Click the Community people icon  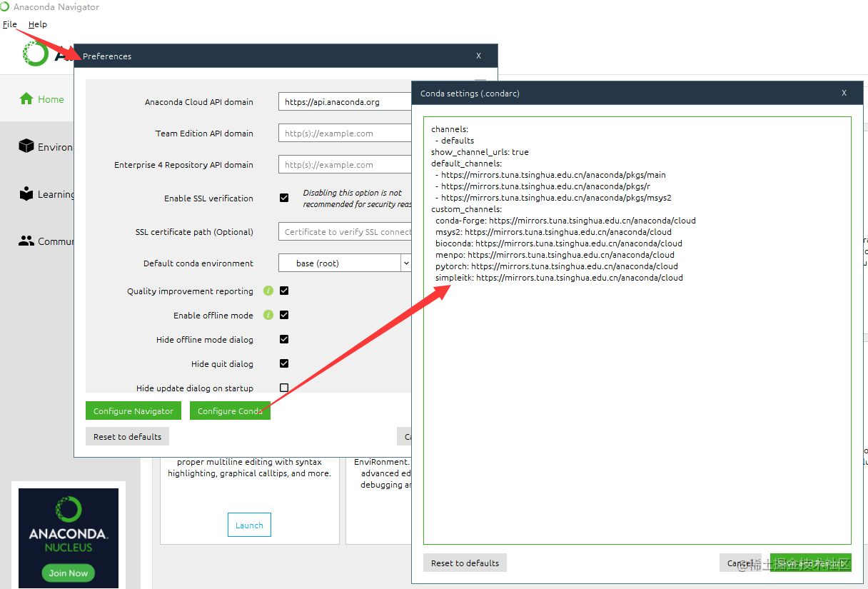26,241
